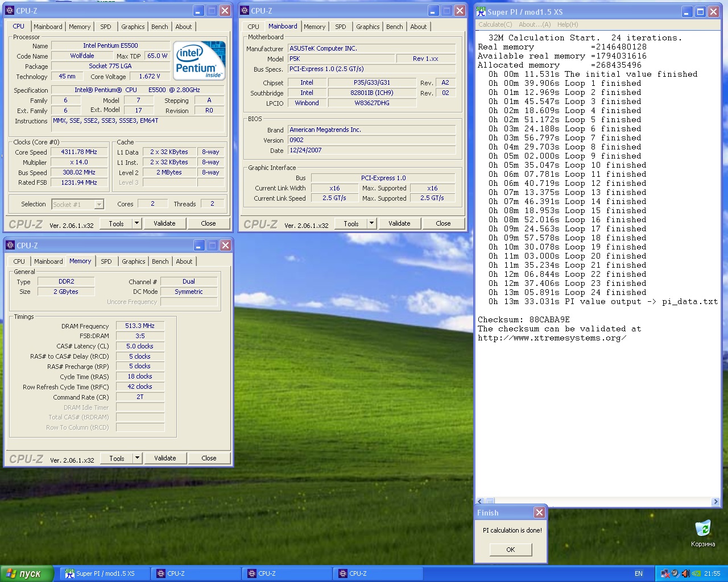This screenshot has height=582, width=728.
Task: Click the CPU-Z icon in the Mainboard window title bar
Action: pyautogui.click(x=245, y=11)
